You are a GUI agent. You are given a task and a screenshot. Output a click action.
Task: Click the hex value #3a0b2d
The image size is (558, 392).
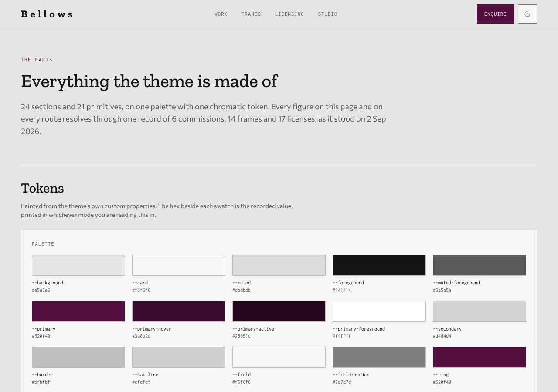coord(141,336)
